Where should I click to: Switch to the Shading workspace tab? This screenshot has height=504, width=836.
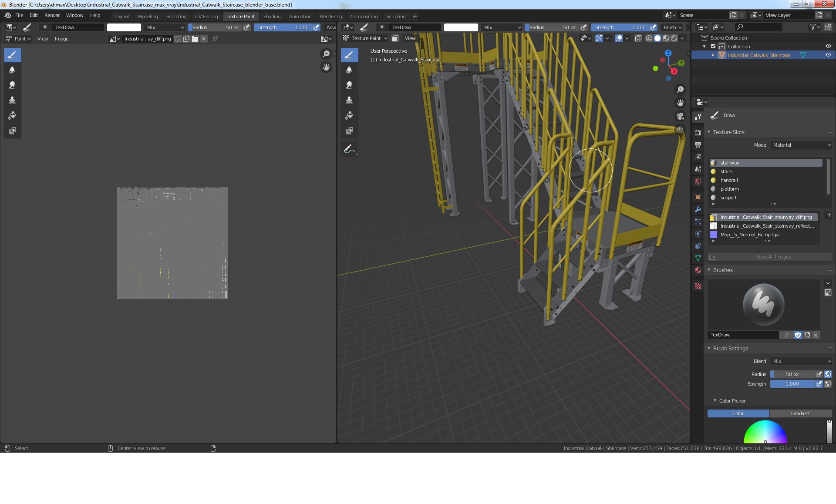click(x=272, y=17)
